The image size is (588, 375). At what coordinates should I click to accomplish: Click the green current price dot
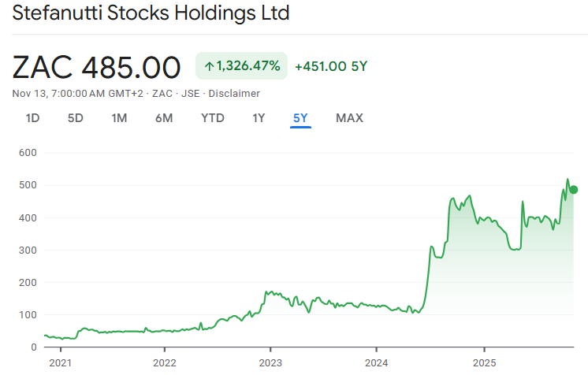pos(574,189)
